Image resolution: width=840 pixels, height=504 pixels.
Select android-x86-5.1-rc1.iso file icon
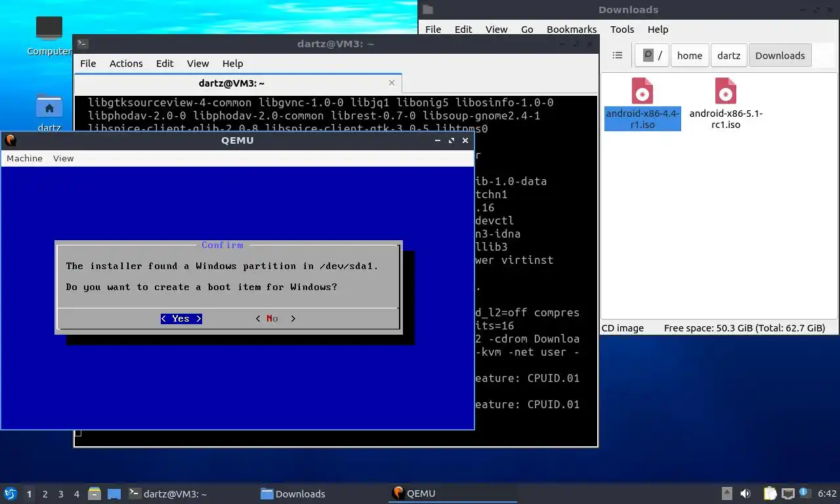pos(725,104)
